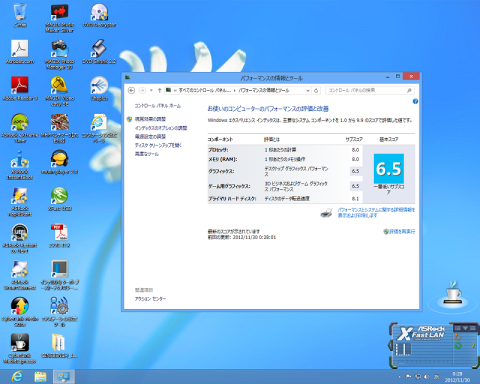Select the Control Panel taskbar button
The image size is (480, 384).
[63, 377]
